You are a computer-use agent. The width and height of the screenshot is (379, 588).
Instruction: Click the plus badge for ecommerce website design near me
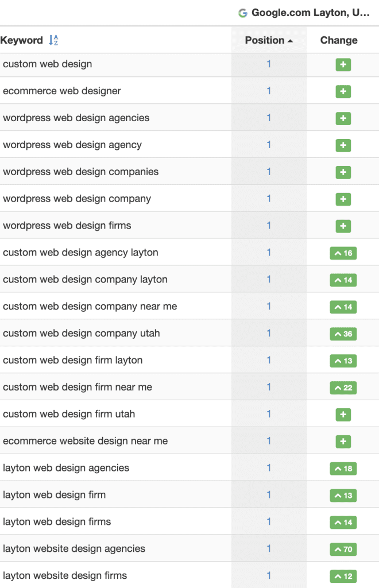[x=343, y=442]
